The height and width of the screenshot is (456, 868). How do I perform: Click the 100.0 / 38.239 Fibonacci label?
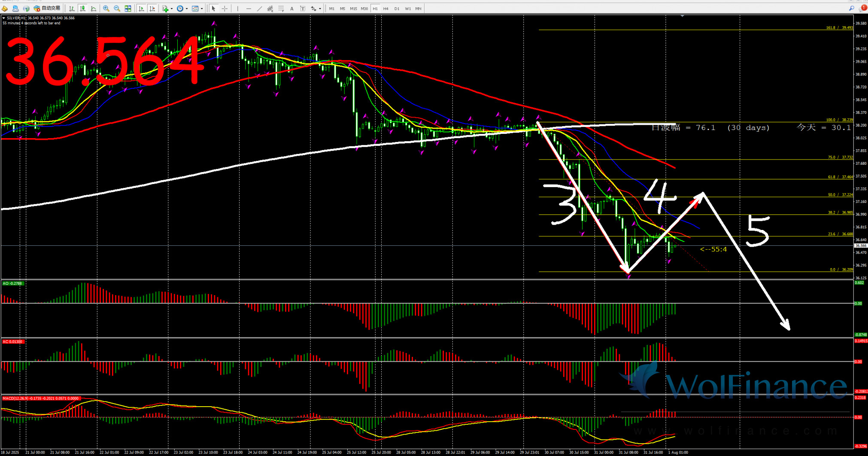pos(839,120)
